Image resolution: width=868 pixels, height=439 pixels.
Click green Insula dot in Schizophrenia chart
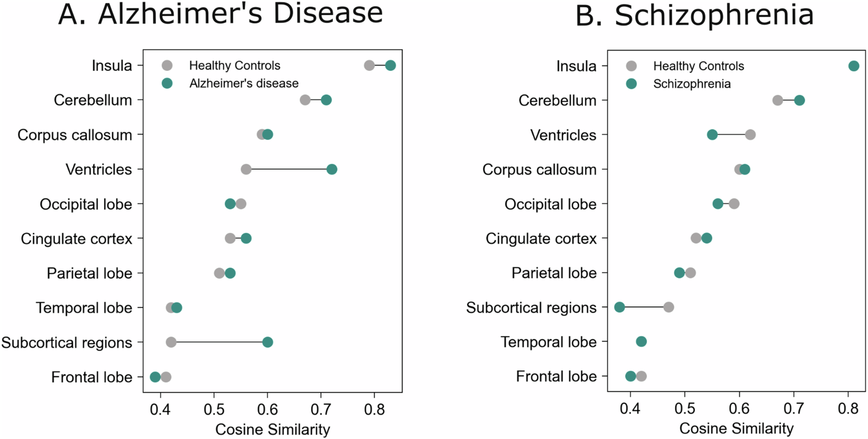(x=854, y=66)
